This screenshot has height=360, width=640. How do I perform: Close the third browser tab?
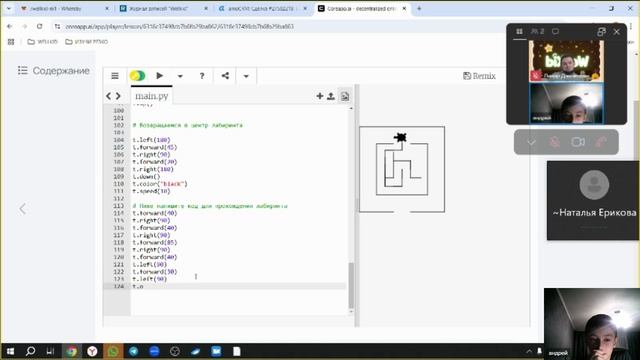(305, 8)
